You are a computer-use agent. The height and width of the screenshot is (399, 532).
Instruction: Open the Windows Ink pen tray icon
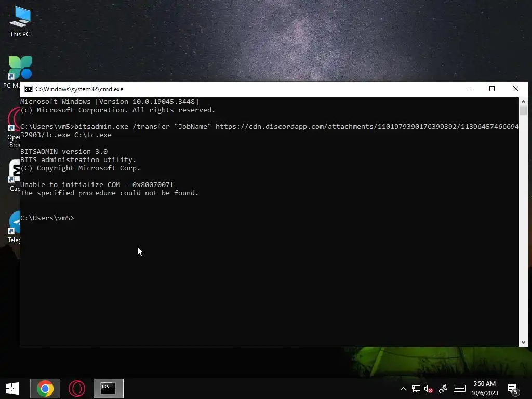click(x=443, y=389)
